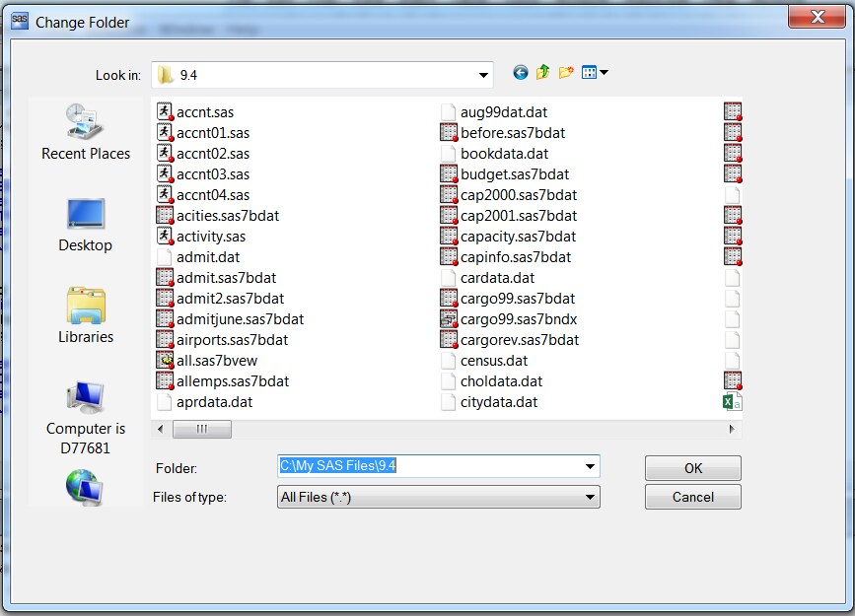855x616 pixels.
Task: Expand the Look in dropdown
Action: [x=482, y=74]
